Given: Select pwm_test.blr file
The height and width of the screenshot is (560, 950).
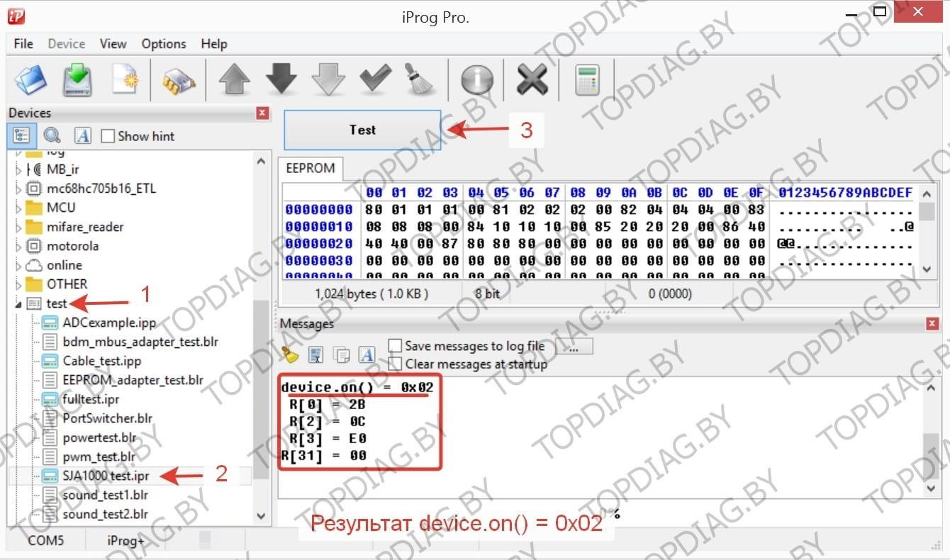Looking at the screenshot, I should (x=99, y=457).
